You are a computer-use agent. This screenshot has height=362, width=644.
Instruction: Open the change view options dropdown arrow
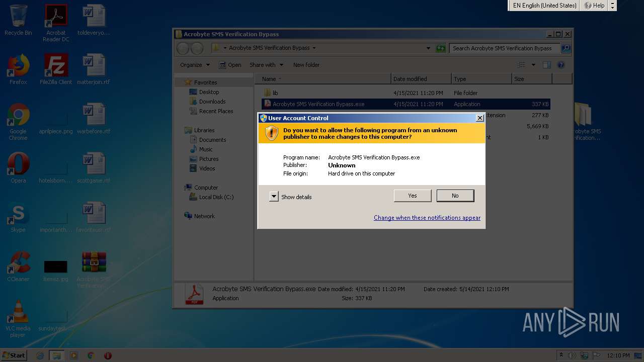pos(533,65)
